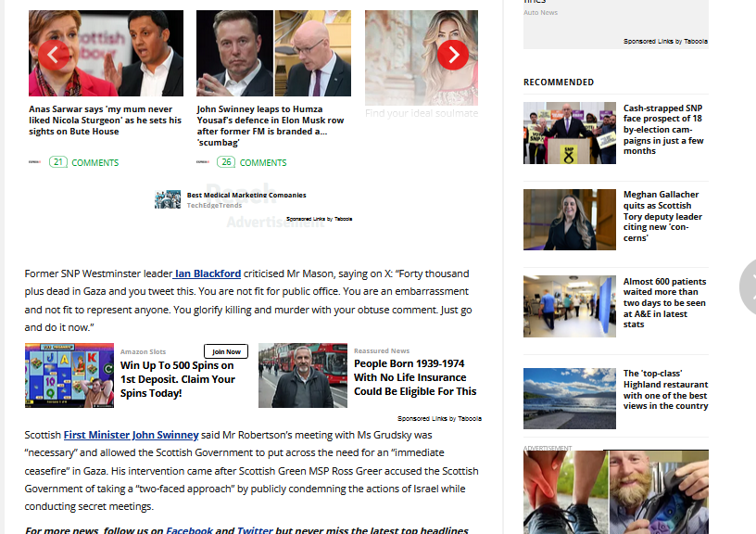Click the Highland loch view thumbnail
This screenshot has height=534, width=756.
570,399
